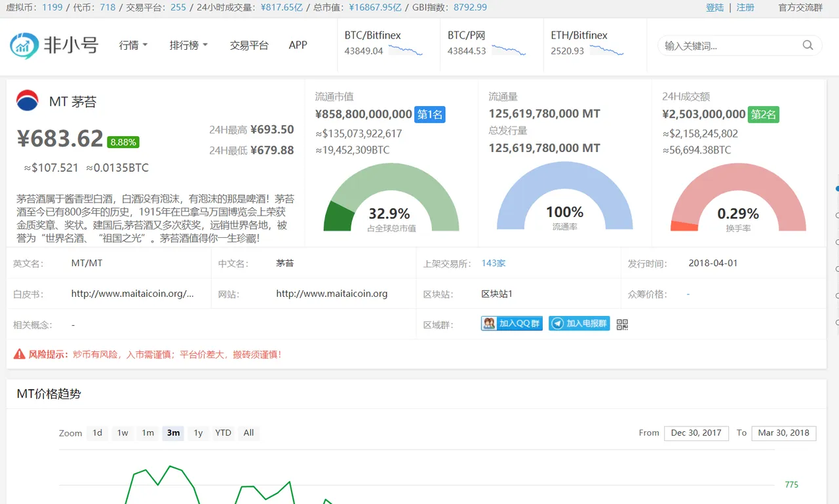Click the 发行时间 2018-04-01 value
The image size is (839, 504).
pyautogui.click(x=713, y=263)
